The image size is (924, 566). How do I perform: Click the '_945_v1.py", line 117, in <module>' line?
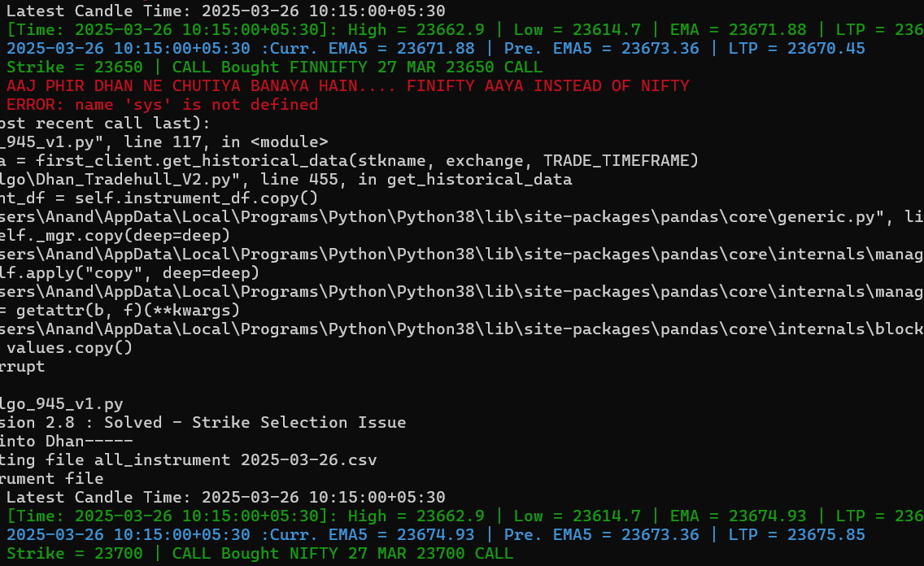click(163, 142)
